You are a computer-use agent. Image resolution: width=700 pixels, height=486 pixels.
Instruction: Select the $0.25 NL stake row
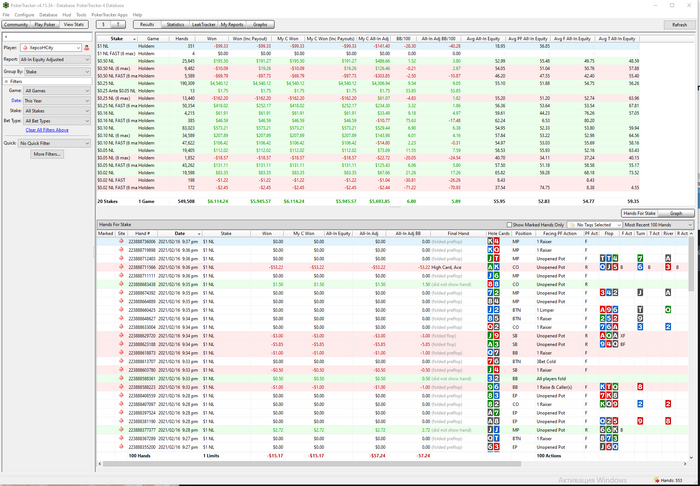click(368, 83)
